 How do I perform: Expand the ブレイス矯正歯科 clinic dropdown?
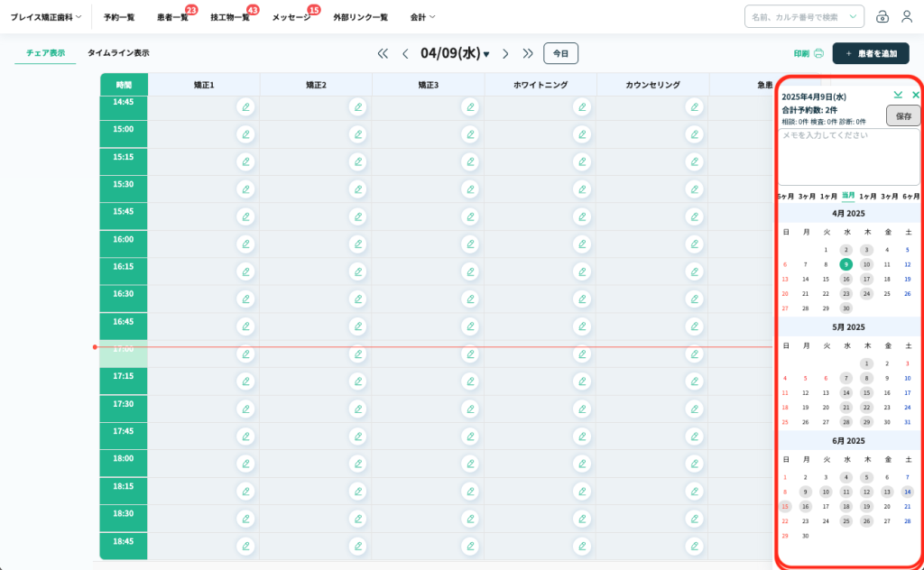[45, 17]
